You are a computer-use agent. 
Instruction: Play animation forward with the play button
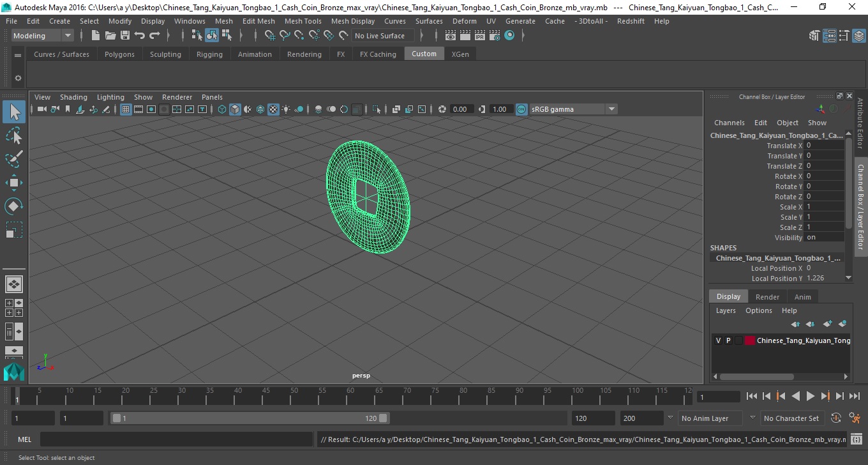(811, 396)
